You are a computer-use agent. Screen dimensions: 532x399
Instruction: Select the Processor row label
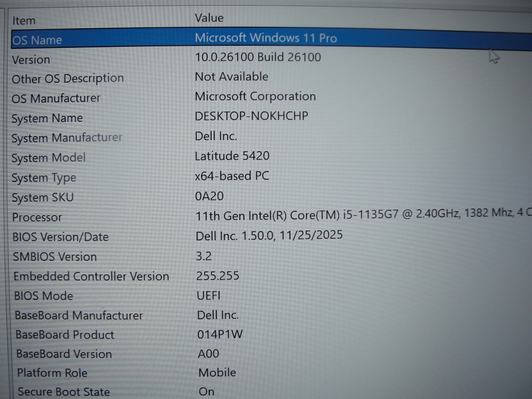click(x=37, y=217)
